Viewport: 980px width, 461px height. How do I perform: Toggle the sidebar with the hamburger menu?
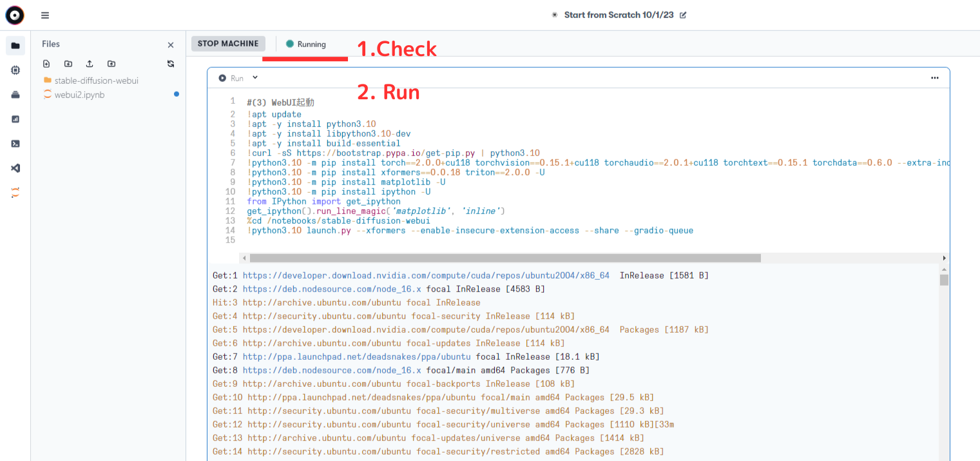coord(44,15)
